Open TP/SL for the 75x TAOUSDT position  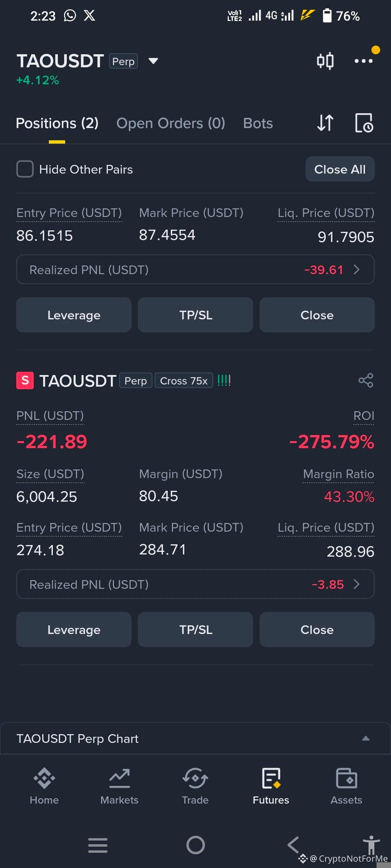pos(195,629)
